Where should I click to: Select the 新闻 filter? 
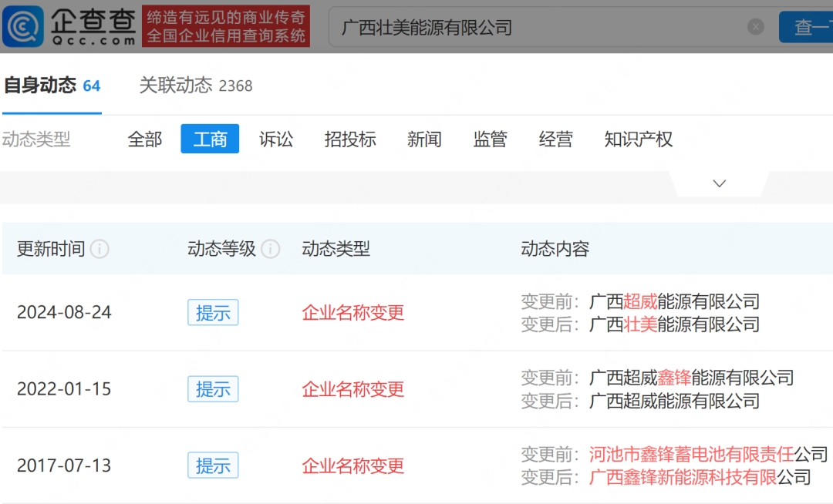(x=424, y=139)
